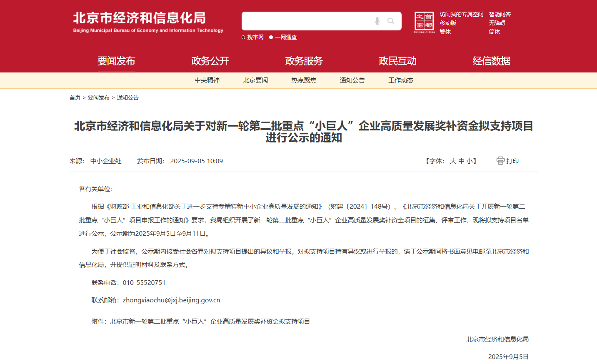Open the 经信数据 main menu
The height and width of the screenshot is (364, 597).
point(491,61)
